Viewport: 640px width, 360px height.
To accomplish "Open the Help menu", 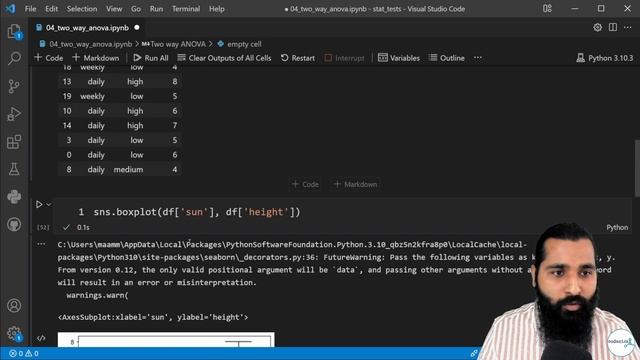I will pyautogui.click(x=217, y=9).
